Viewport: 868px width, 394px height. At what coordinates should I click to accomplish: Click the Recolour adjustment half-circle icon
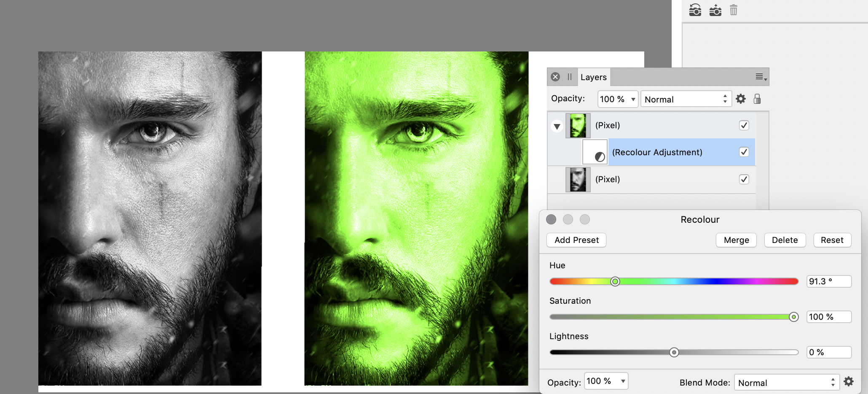[600, 157]
